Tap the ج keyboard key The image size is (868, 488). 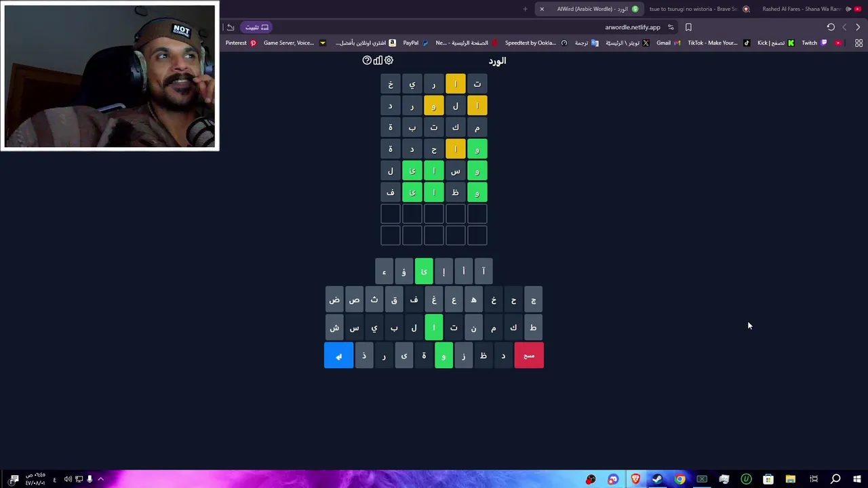(533, 300)
